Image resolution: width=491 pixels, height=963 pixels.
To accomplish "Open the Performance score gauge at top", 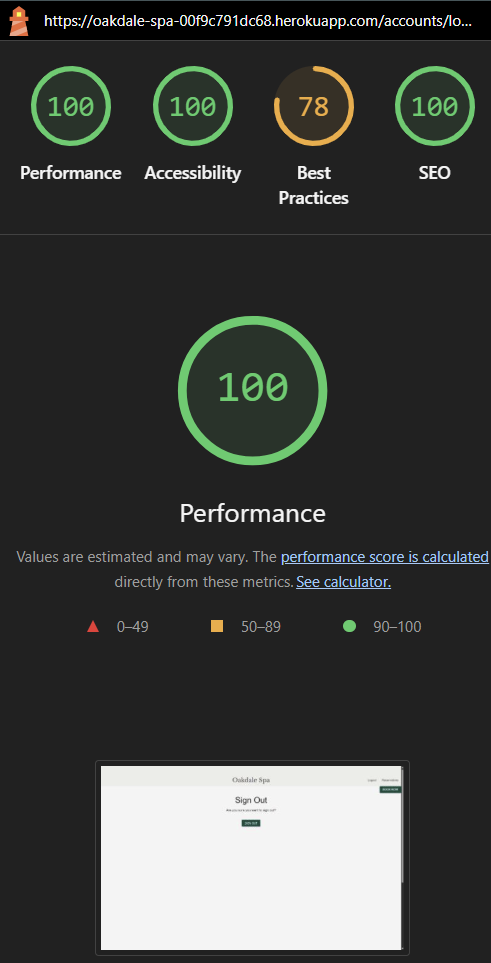I will tap(71, 106).
